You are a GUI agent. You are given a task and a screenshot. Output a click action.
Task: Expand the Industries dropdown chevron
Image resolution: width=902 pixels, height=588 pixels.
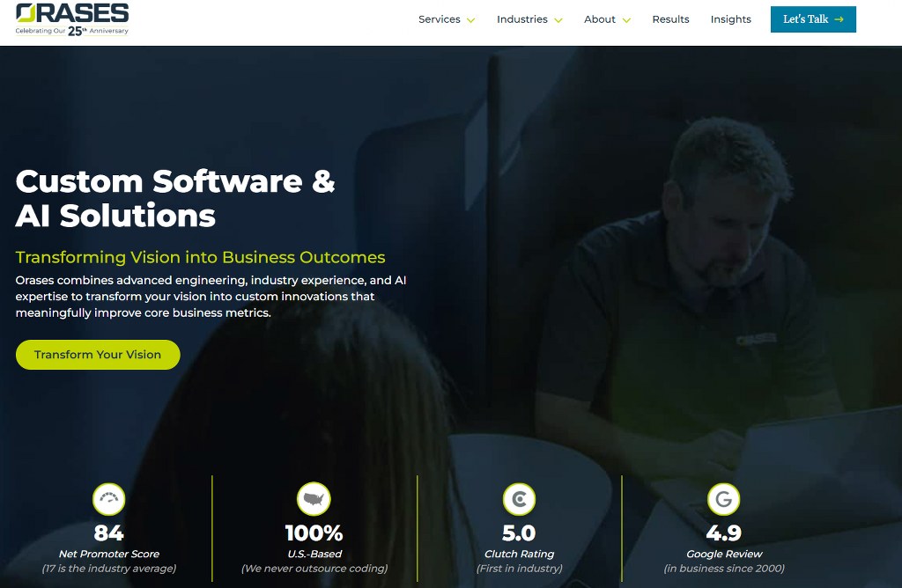pyautogui.click(x=558, y=20)
